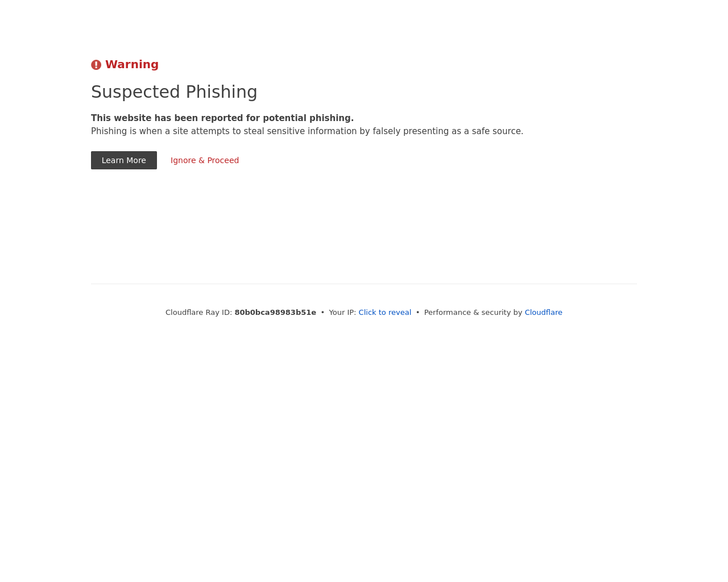Click the phishing definition paragraph
The width and height of the screenshot is (728, 582).
point(307,131)
